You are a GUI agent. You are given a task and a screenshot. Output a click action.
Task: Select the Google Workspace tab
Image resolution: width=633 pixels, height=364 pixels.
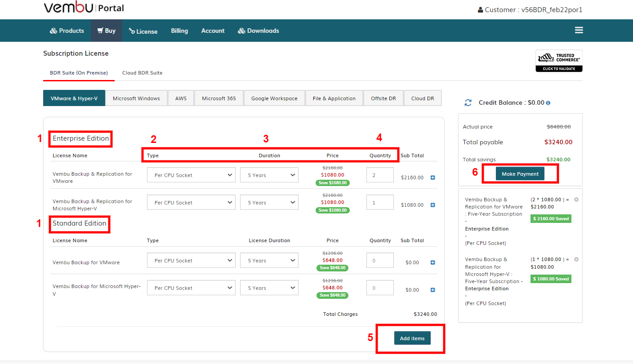274,98
